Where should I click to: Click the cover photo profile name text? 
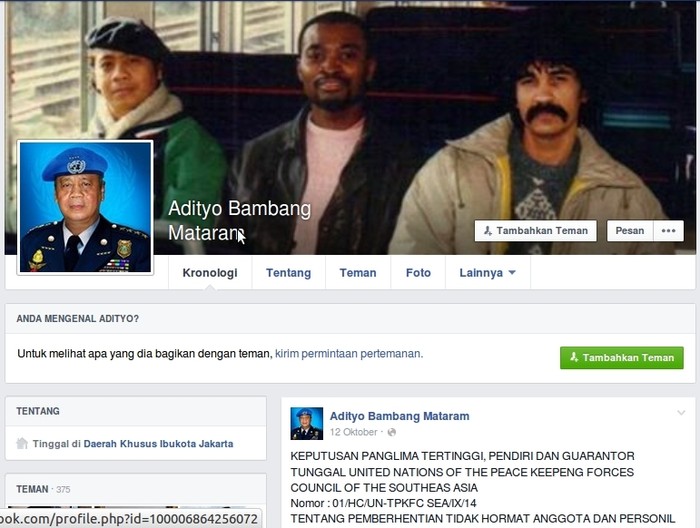(x=240, y=220)
